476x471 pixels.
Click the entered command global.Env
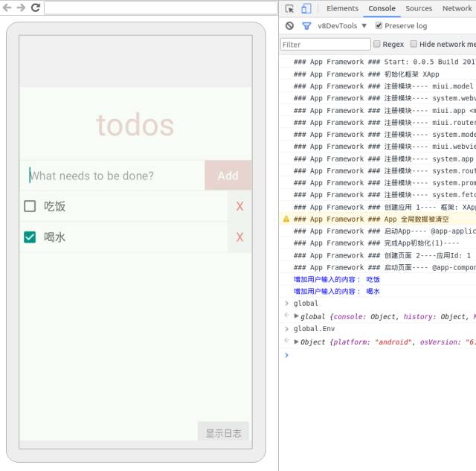point(314,329)
